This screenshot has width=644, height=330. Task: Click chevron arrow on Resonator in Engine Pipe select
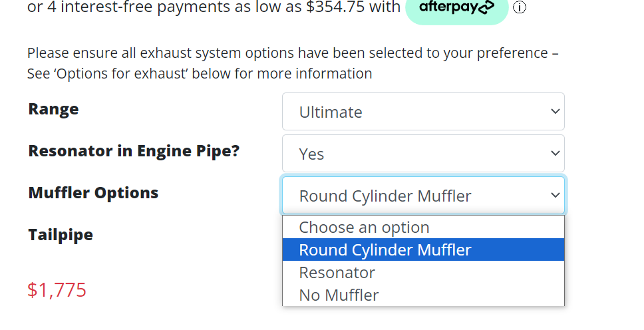556,154
